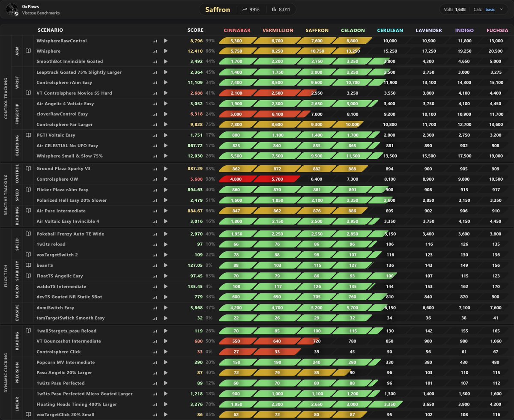The image size is (514, 420).
Task: Open the book icon beside 1wall5targets_pasu Reload
Action: (x=28, y=331)
